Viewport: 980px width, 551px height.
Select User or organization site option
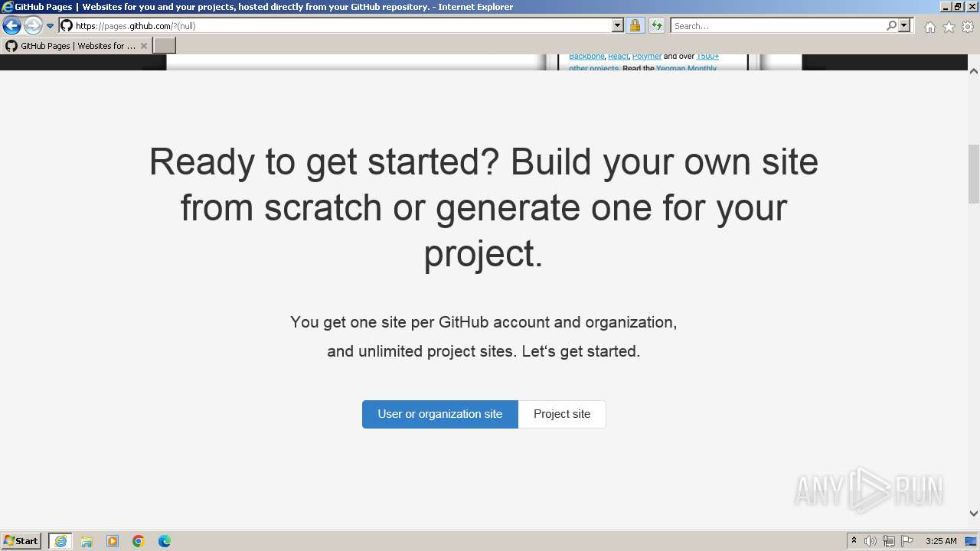[440, 414]
